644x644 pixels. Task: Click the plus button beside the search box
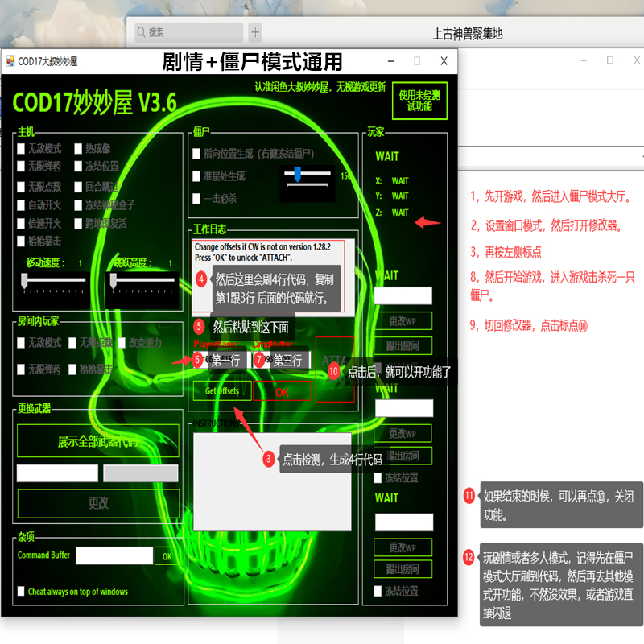(255, 32)
